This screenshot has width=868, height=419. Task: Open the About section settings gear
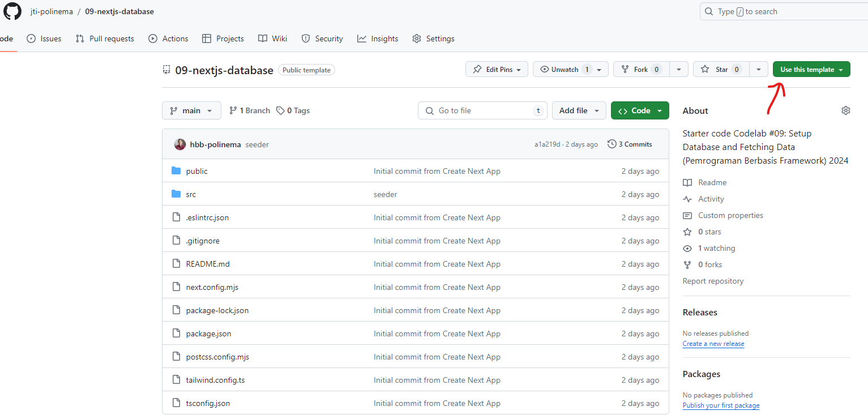point(845,110)
